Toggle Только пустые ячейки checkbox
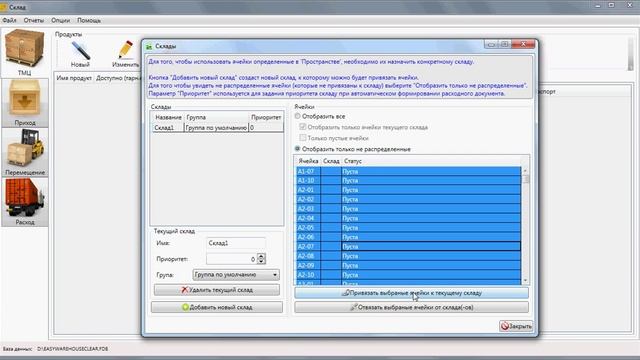Viewport: 640px width, 360px height. click(303, 138)
